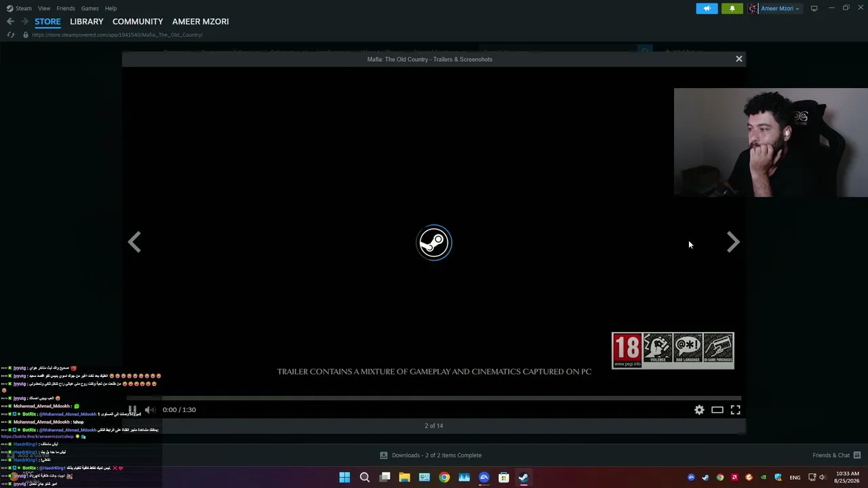Mute the trailer audio
The height and width of the screenshot is (488, 868).
(x=150, y=409)
